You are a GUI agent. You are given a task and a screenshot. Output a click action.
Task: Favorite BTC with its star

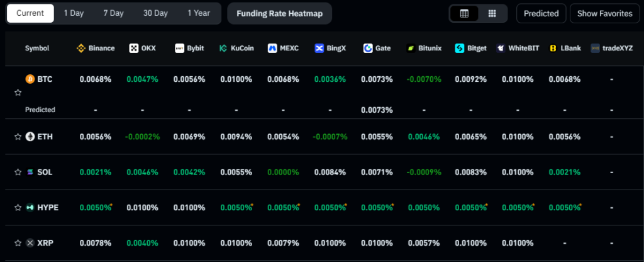[18, 93]
